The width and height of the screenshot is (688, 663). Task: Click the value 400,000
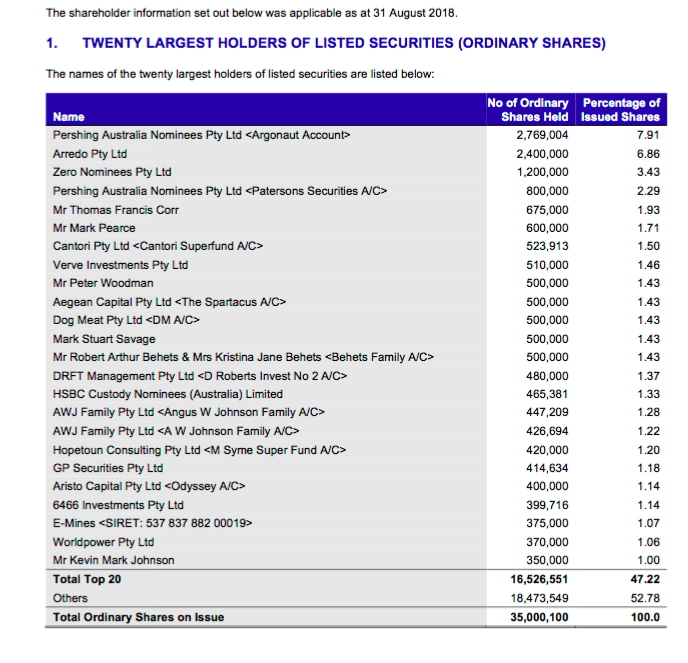[547, 486]
